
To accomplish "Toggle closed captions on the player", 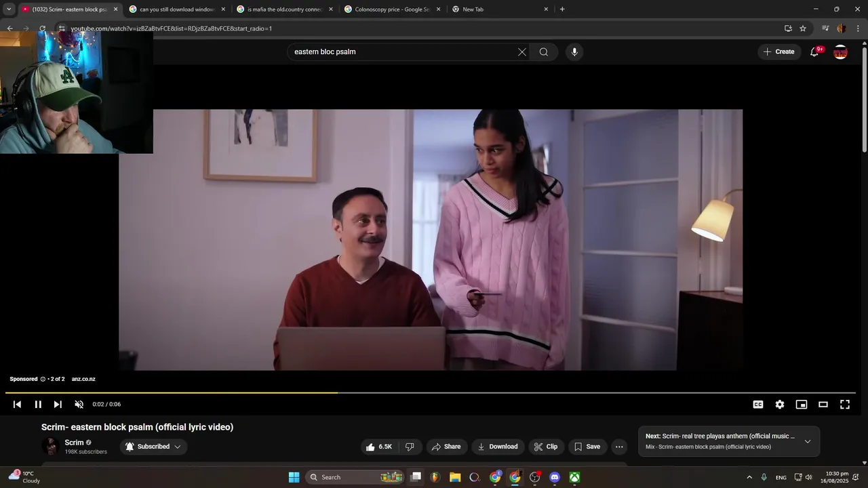I will [x=758, y=405].
